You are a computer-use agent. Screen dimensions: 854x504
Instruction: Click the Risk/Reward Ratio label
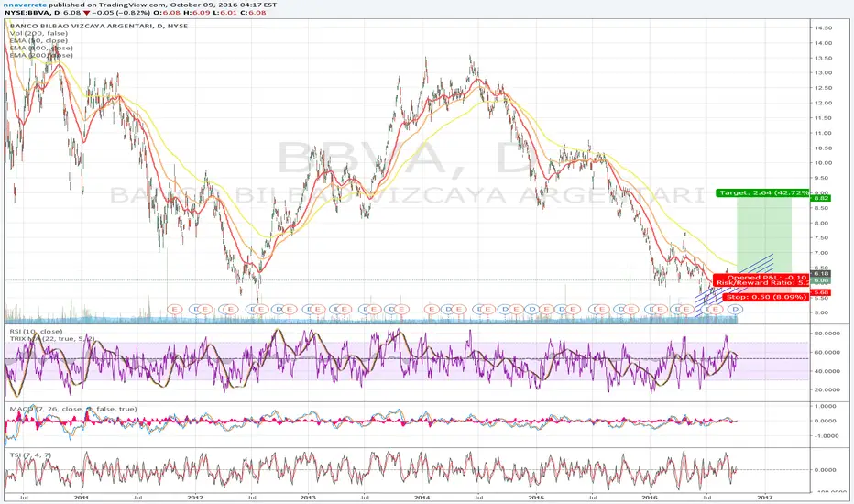[762, 283]
